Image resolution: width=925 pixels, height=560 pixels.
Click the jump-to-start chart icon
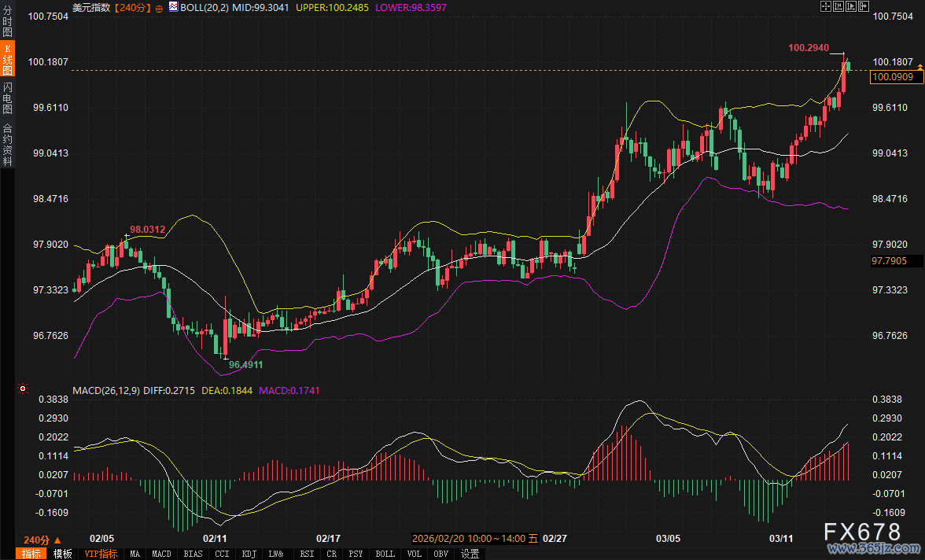(x=838, y=6)
